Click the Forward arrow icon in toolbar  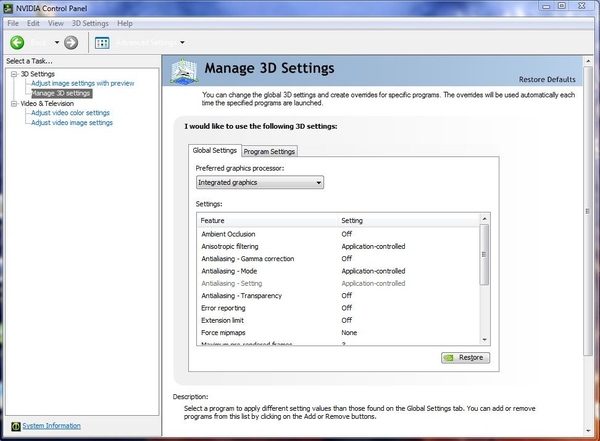pyautogui.click(x=71, y=42)
